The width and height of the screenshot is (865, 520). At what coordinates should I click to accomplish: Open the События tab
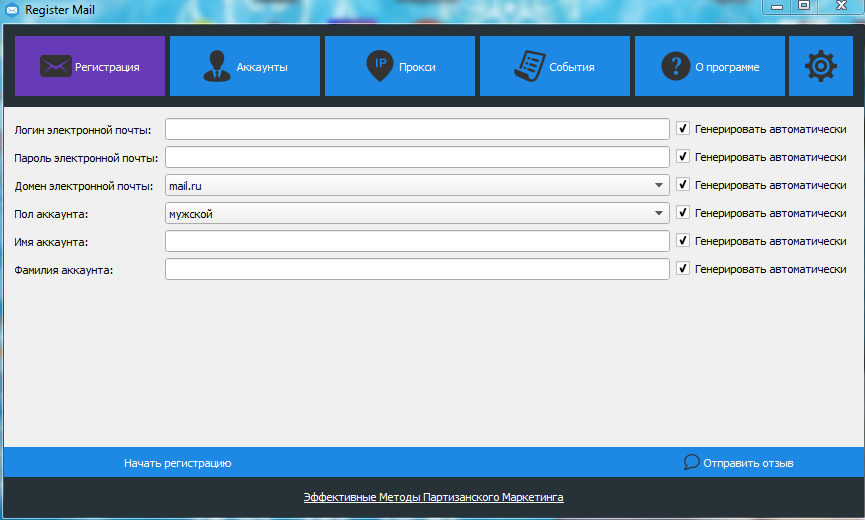tap(555, 66)
